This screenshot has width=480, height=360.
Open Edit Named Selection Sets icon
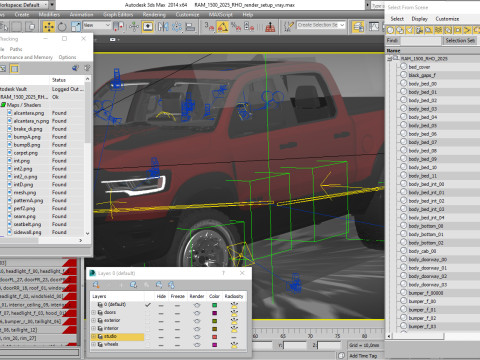tap(288, 26)
